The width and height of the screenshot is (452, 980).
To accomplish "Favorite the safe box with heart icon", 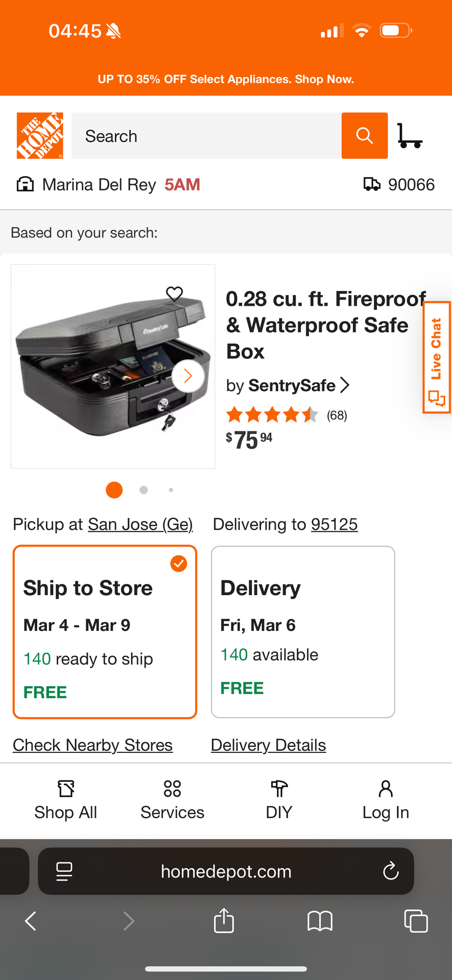I will (174, 293).
